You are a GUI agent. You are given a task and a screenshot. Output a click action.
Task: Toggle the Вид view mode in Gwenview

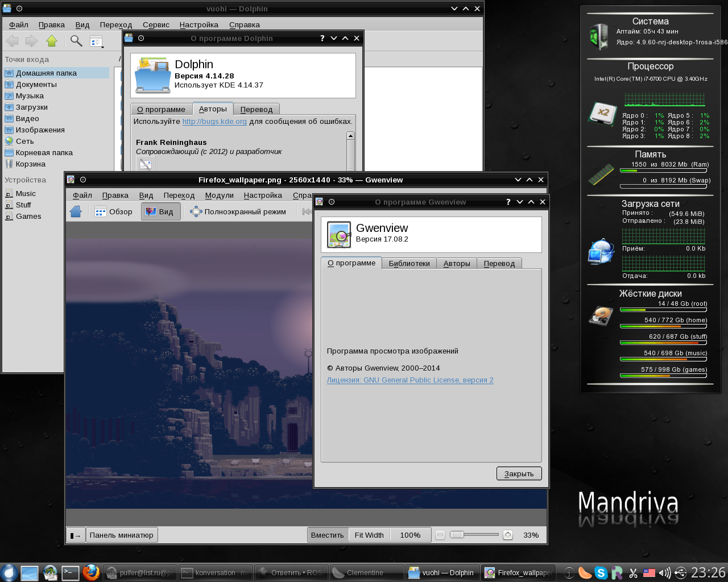point(160,211)
